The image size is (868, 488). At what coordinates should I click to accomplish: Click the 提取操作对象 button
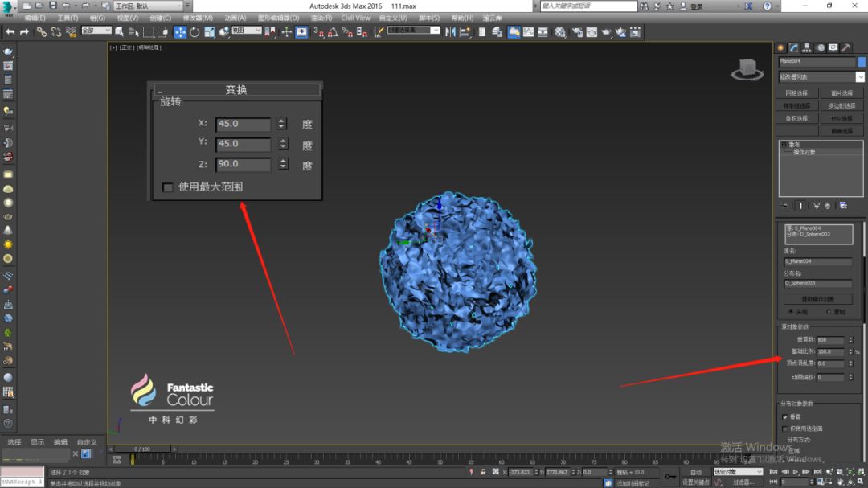pyautogui.click(x=818, y=299)
